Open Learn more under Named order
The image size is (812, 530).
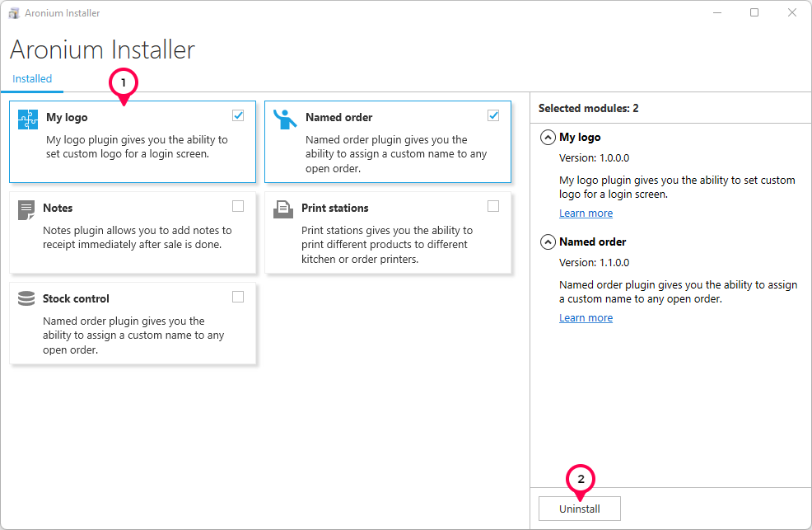[586, 317]
